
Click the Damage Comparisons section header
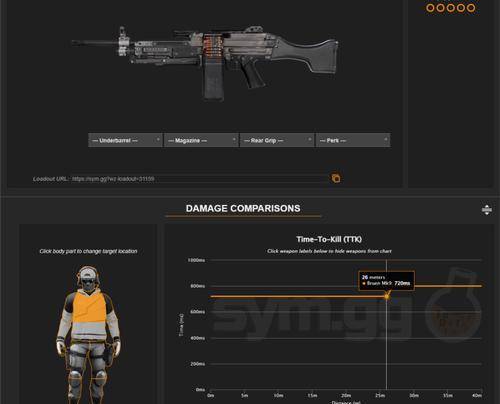(x=243, y=209)
